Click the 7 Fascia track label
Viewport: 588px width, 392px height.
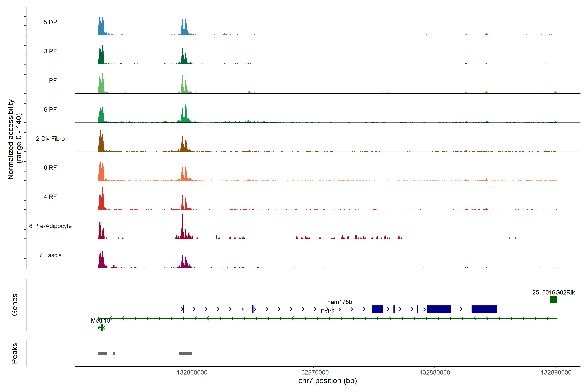50,255
